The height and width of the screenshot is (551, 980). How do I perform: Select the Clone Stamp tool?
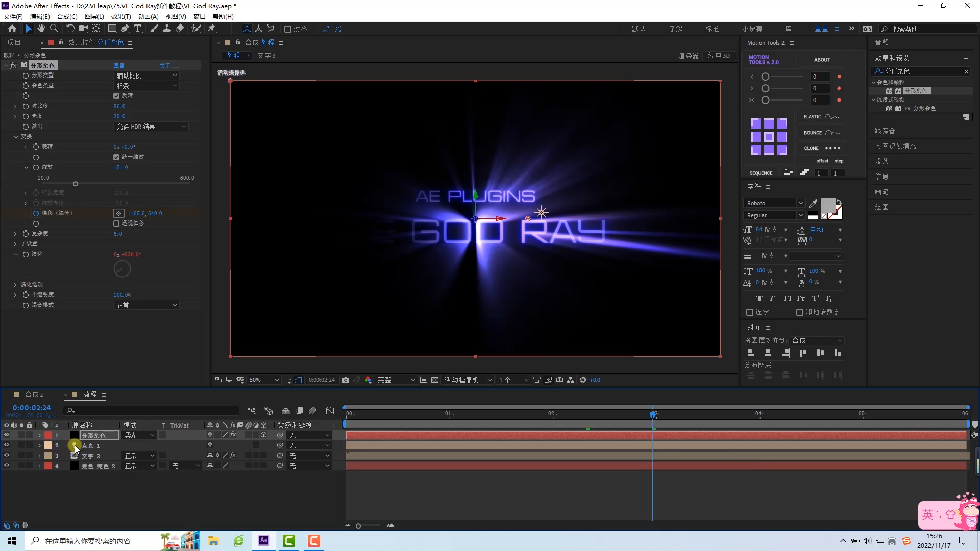click(167, 29)
